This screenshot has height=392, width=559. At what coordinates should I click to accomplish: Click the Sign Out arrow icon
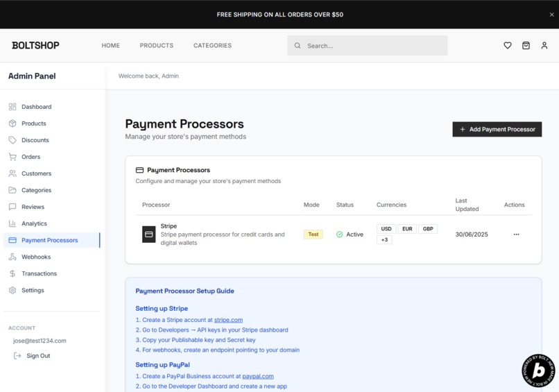tap(17, 356)
